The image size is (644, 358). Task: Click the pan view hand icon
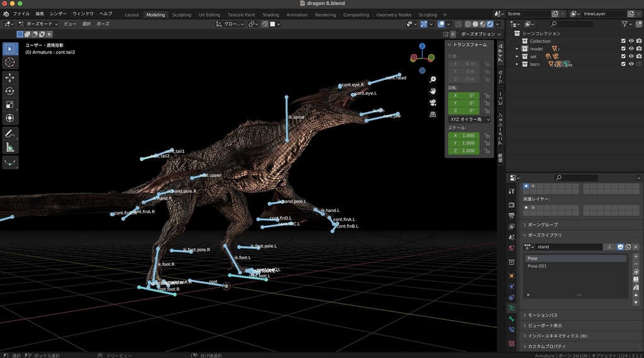433,91
